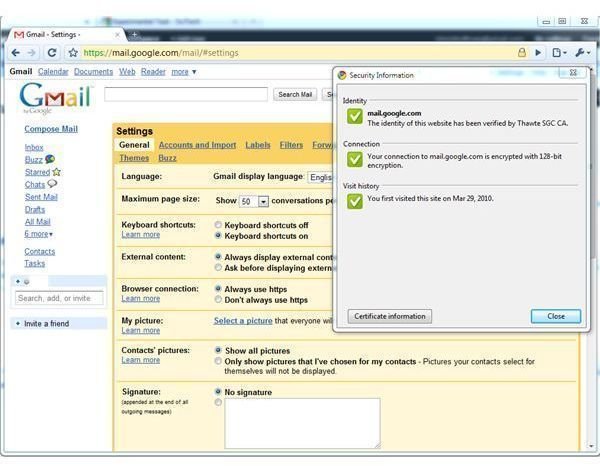The width and height of the screenshot is (600, 466).
Task: Click the Certificate information button
Action: coord(390,316)
